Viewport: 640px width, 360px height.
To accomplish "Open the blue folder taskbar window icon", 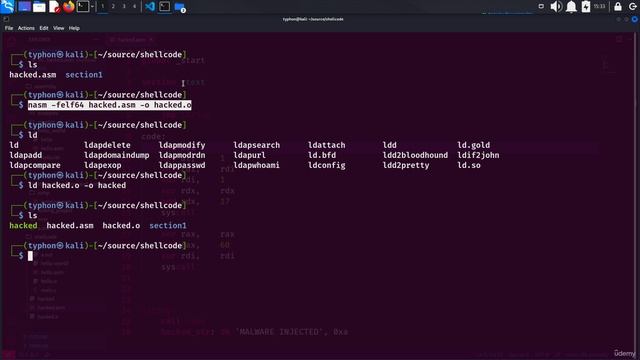I will [x=180, y=7].
